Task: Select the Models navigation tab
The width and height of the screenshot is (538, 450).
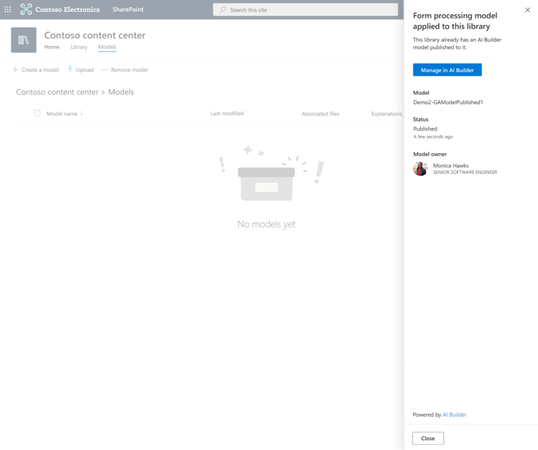Action: coord(107,47)
